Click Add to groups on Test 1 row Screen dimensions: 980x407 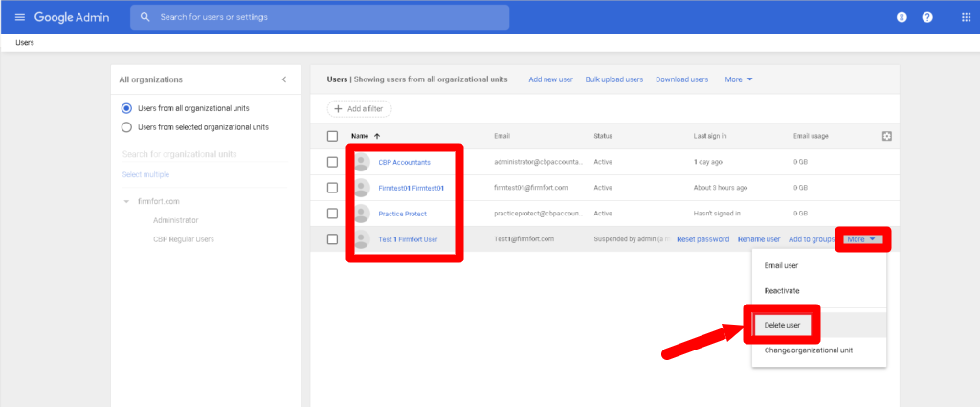click(812, 239)
